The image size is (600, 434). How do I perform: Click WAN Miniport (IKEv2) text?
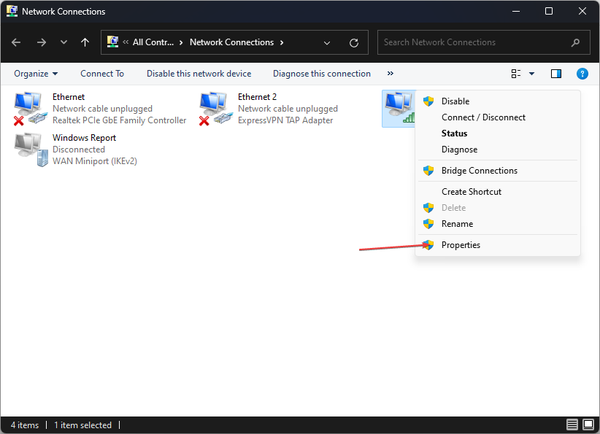95,161
